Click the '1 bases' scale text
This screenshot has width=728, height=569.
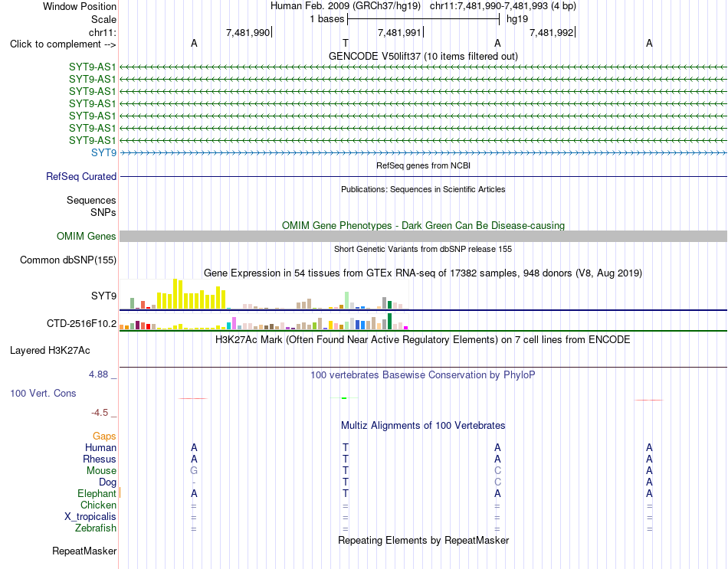[327, 19]
